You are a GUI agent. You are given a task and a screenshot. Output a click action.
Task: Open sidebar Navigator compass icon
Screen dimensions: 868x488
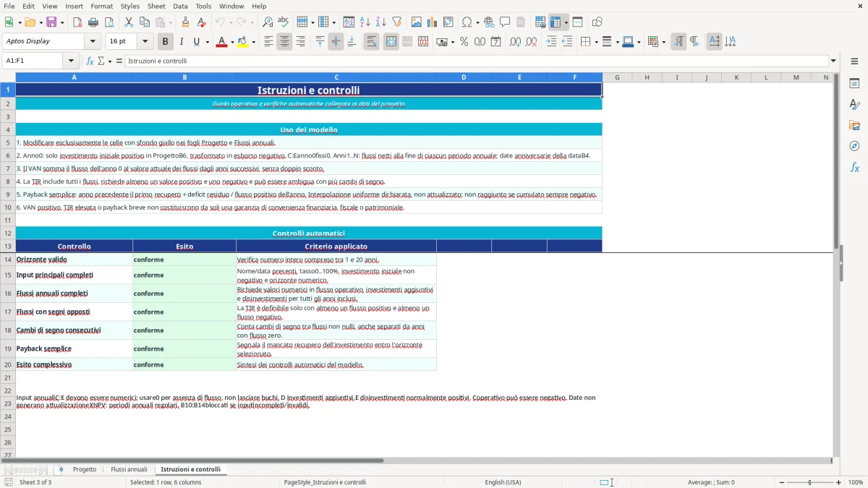(x=854, y=146)
